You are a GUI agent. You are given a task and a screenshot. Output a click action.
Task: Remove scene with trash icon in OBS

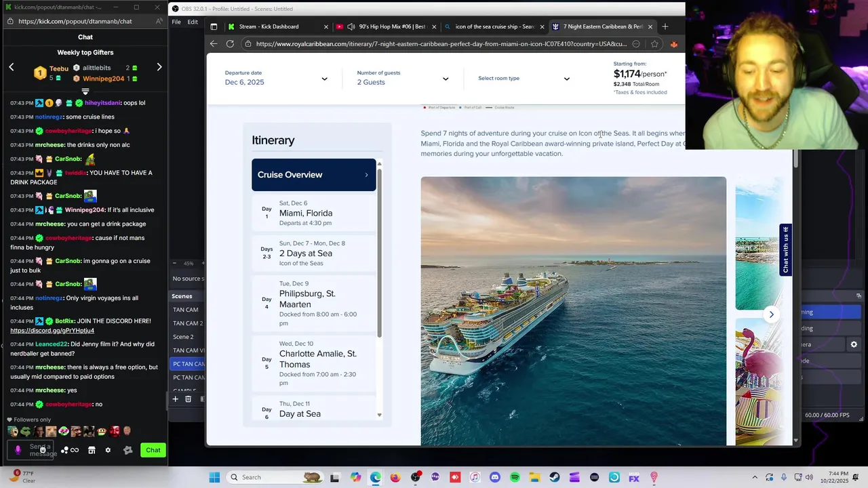point(189,399)
